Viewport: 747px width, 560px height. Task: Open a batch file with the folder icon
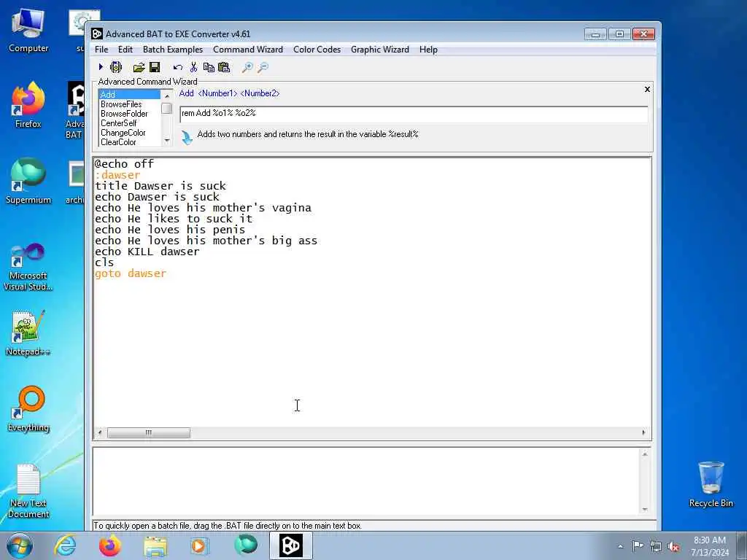139,67
